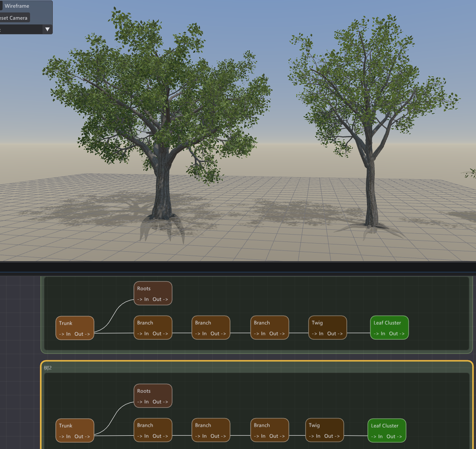
Task: Enable the Wireframe checkbox
Action: [1, 6]
